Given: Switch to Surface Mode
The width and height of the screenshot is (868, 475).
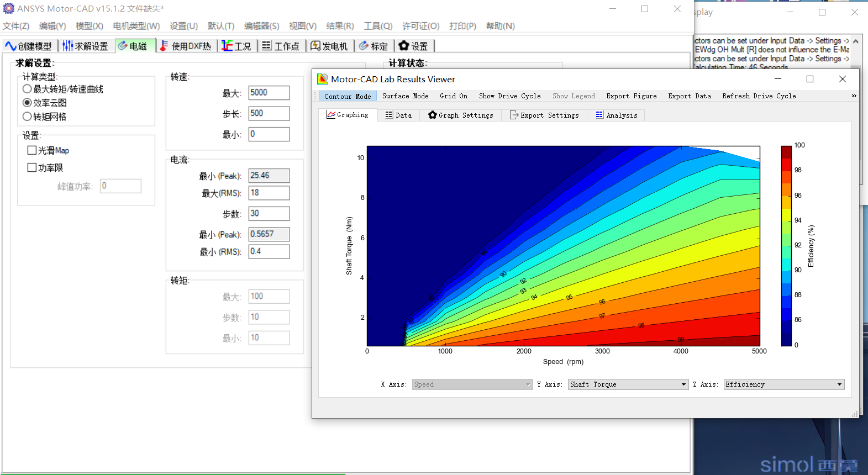Looking at the screenshot, I should [x=405, y=96].
